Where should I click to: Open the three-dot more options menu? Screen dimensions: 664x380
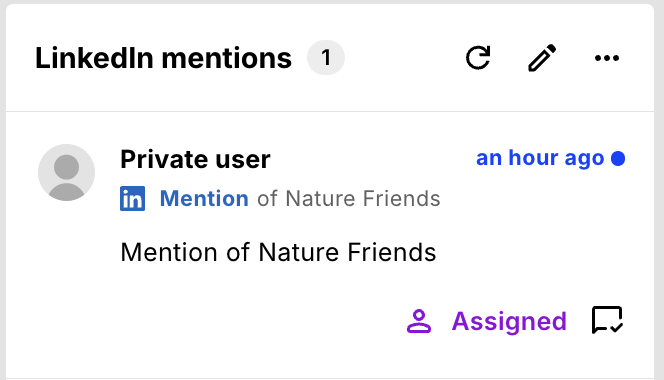(607, 58)
